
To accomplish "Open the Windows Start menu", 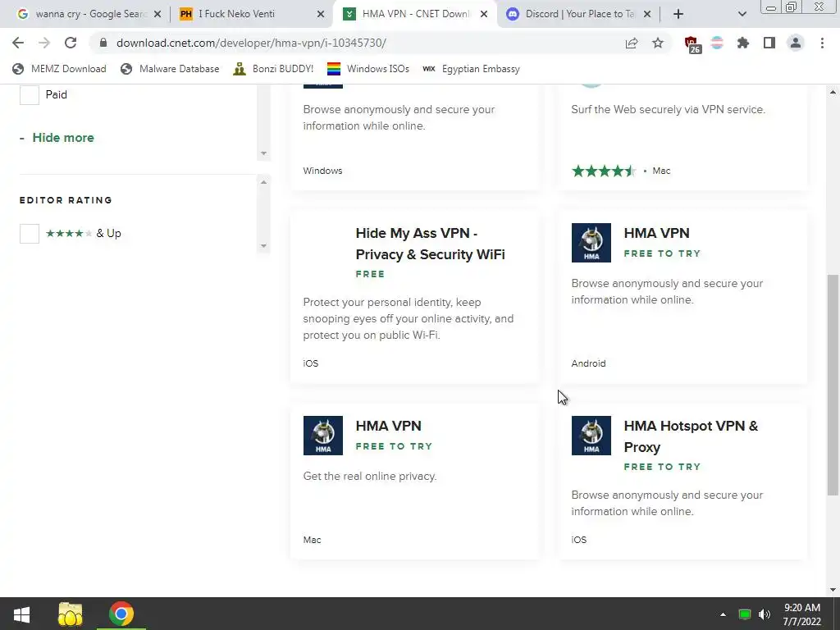I will 21,614.
